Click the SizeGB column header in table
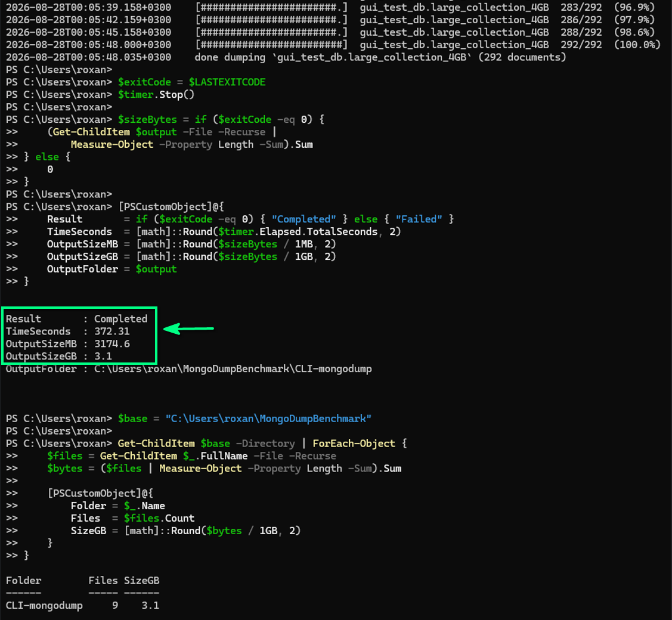The width and height of the screenshot is (672, 620). click(141, 580)
